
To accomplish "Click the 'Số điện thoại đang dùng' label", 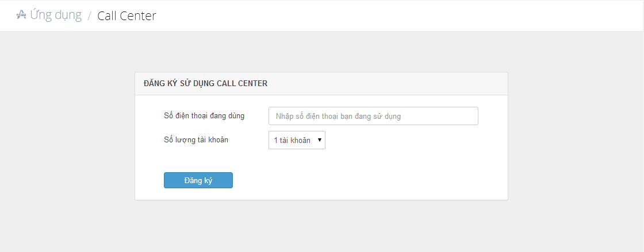I will point(204,116).
